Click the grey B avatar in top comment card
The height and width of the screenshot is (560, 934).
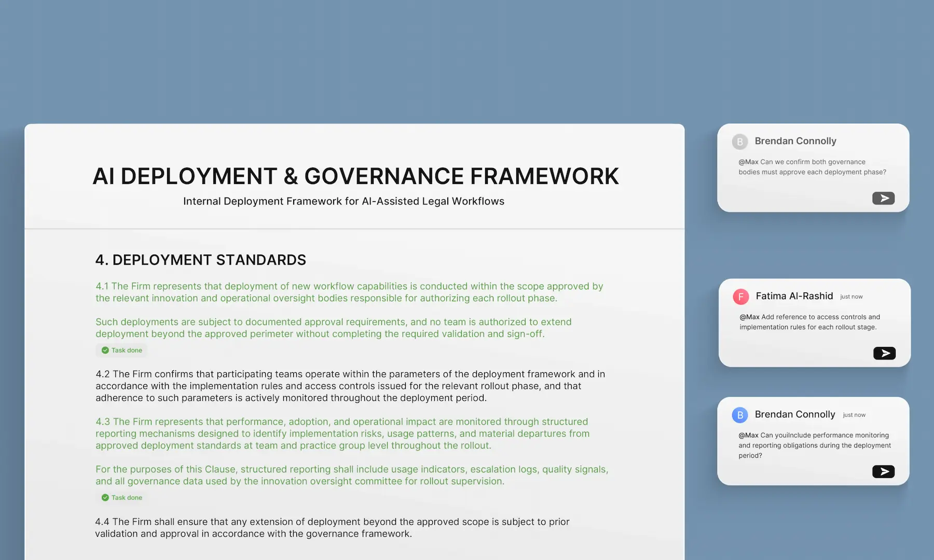[x=740, y=142]
